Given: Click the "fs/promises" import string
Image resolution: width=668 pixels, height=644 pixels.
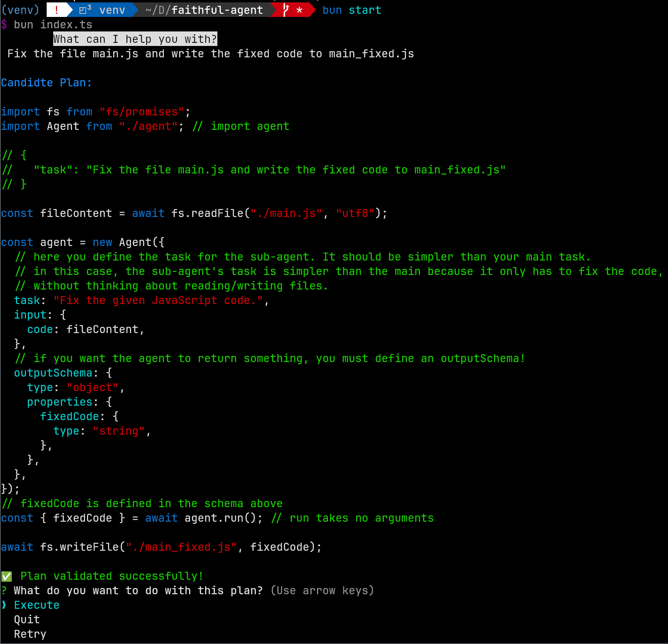Looking at the screenshot, I should pyautogui.click(x=142, y=112).
